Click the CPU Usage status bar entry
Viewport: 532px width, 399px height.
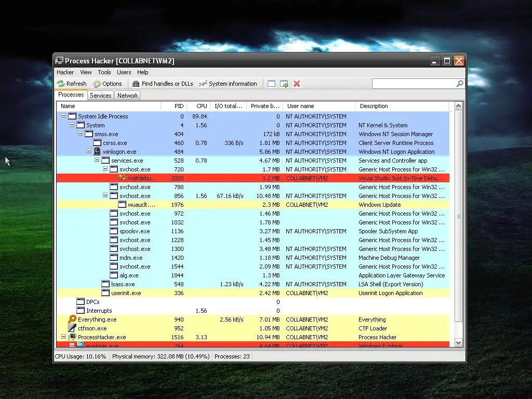tap(81, 356)
